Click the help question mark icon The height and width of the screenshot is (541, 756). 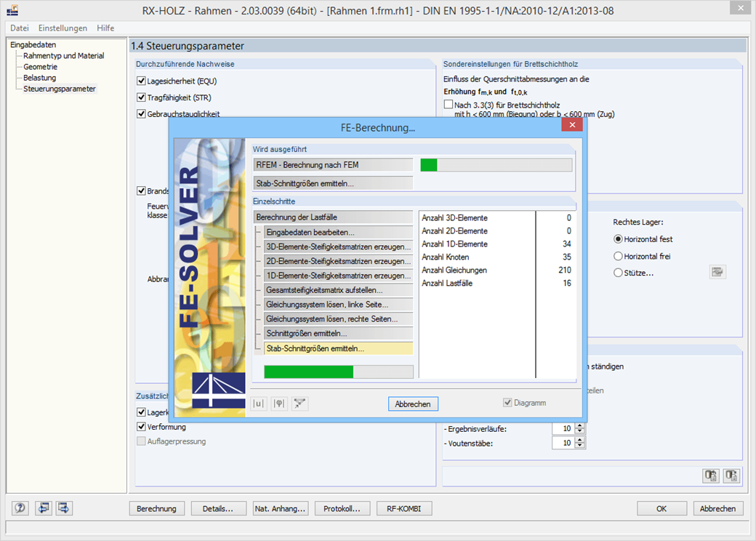(20, 508)
